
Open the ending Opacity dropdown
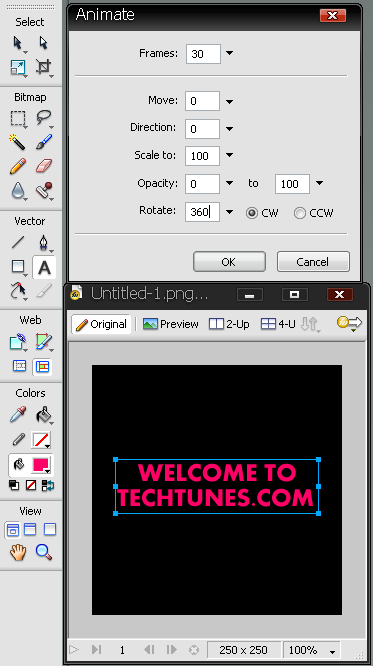[319, 183]
